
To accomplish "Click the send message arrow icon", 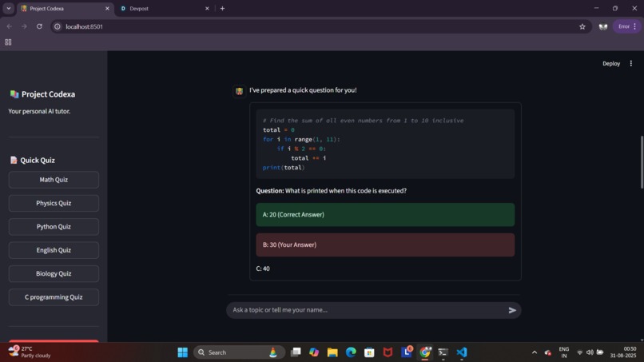I will [512, 310].
